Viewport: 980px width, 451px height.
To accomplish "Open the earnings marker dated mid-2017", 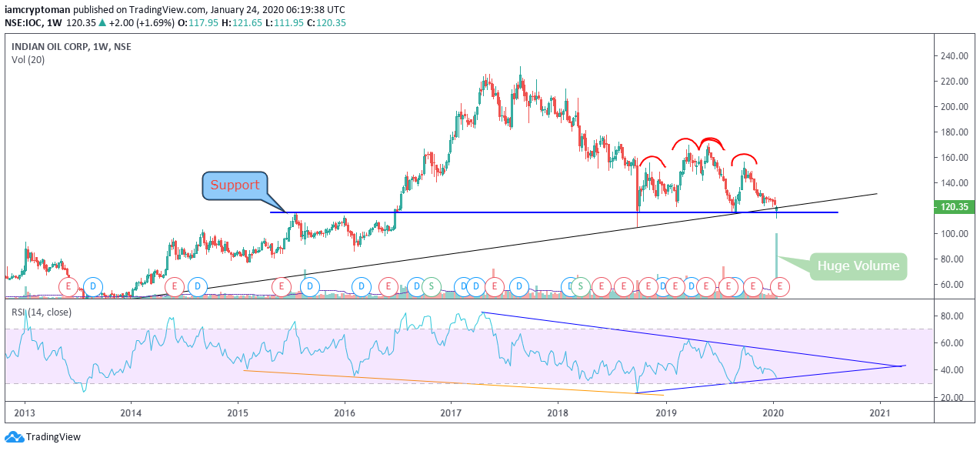I will coord(493,287).
